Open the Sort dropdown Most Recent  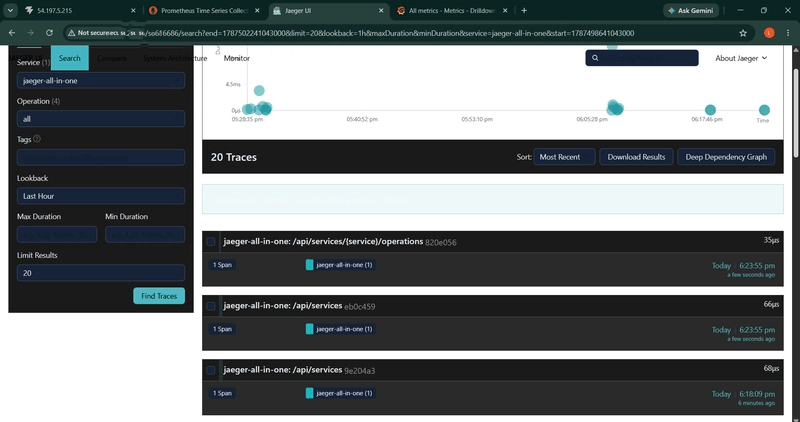point(564,157)
